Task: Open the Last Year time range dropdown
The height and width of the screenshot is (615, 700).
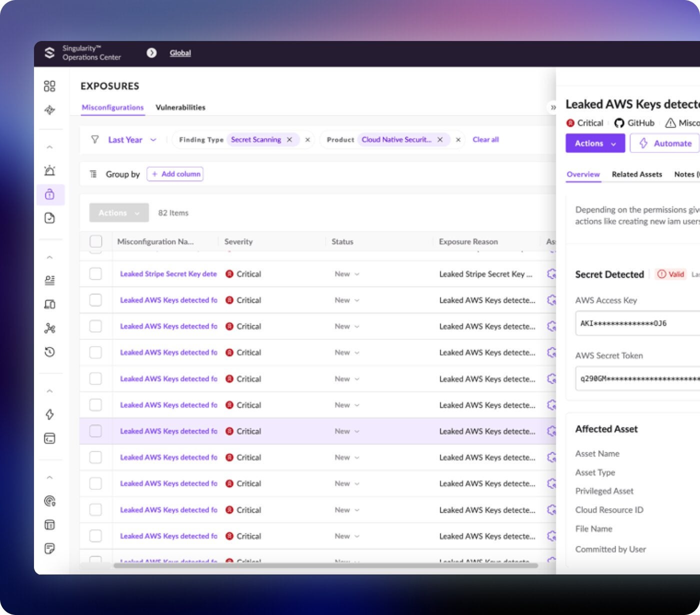Action: coord(132,140)
